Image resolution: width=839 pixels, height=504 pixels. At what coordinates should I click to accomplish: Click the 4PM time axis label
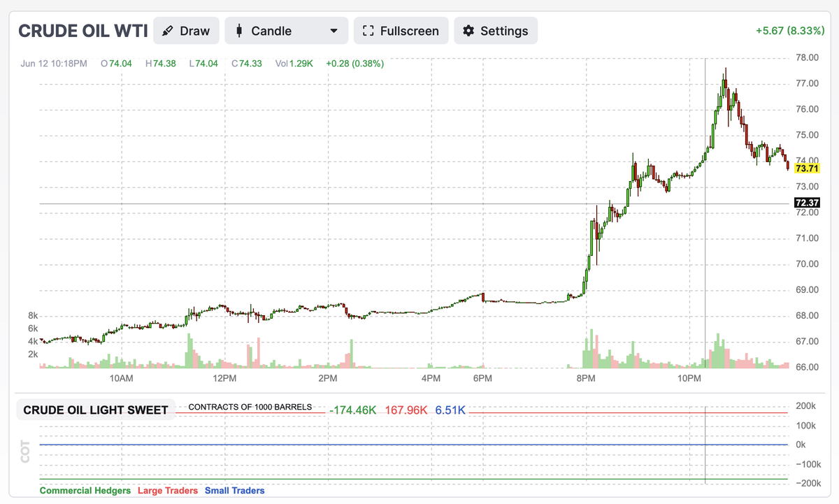431,378
